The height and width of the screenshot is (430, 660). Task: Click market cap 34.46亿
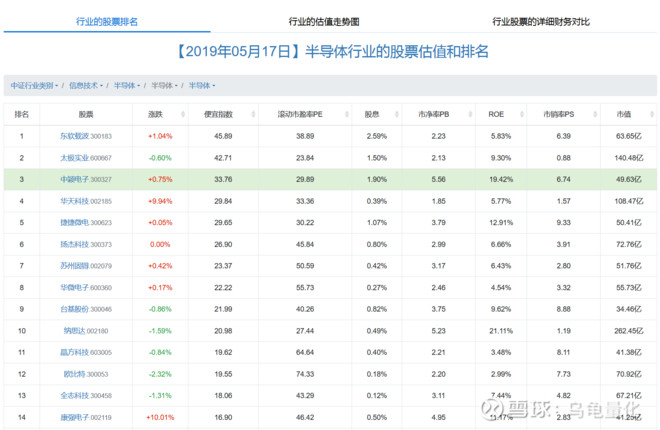(628, 309)
